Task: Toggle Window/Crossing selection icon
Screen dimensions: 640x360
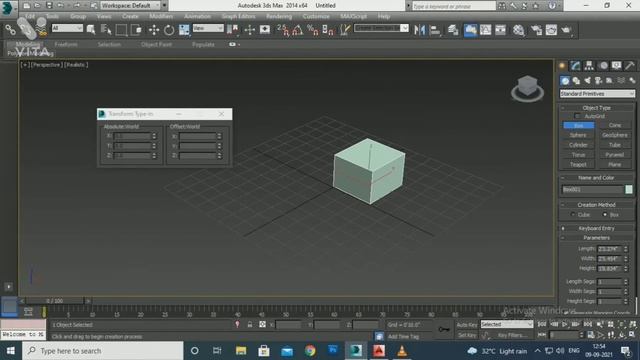Action: [x=136, y=30]
